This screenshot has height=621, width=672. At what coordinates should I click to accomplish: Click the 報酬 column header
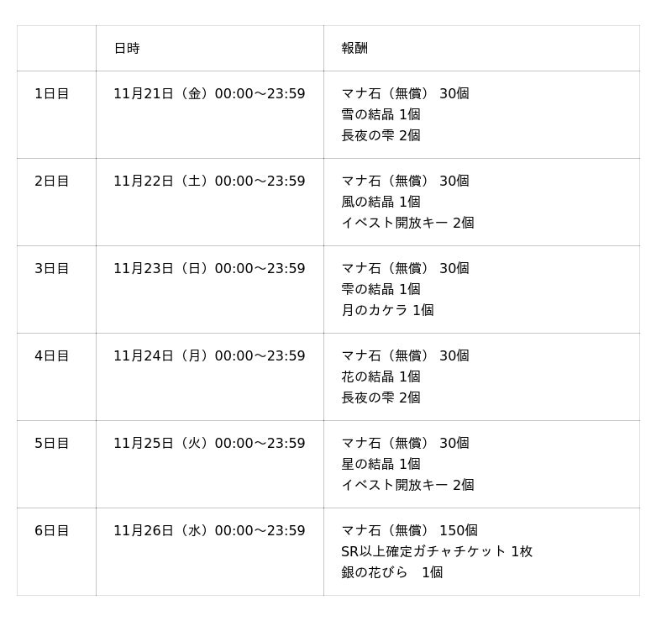coord(354,49)
